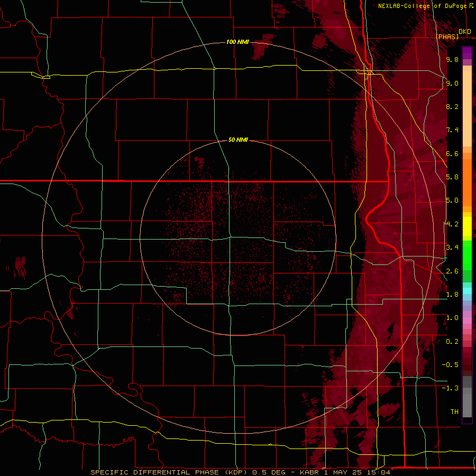Click the 5.0 value on the color scale

452,200
